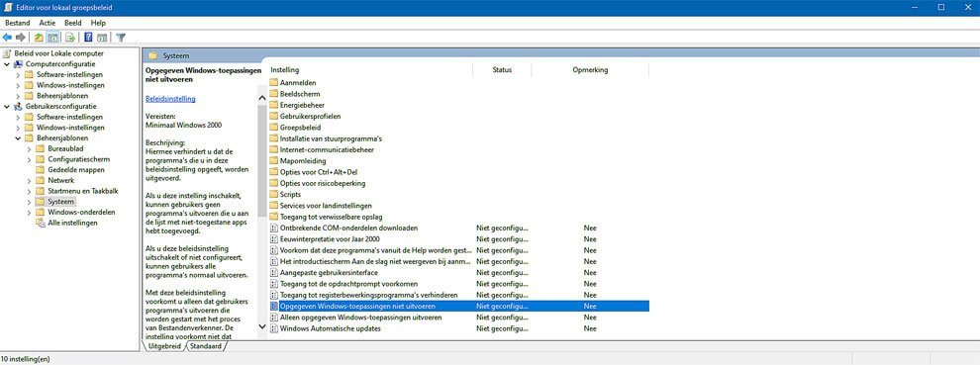The width and height of the screenshot is (980, 365).
Task: Click policy icon beside Eeuwinterpretatie voor Jaar 2000
Action: 274,238
